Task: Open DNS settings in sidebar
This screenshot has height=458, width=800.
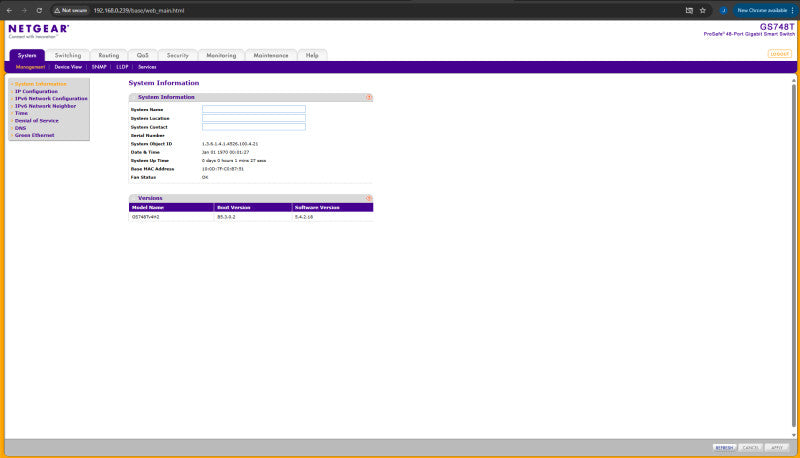Action: [20, 128]
